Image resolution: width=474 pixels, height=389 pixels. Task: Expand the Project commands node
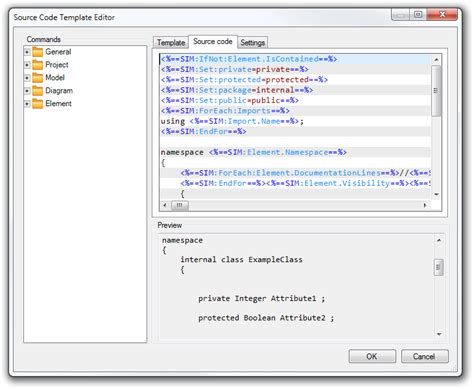(x=27, y=65)
